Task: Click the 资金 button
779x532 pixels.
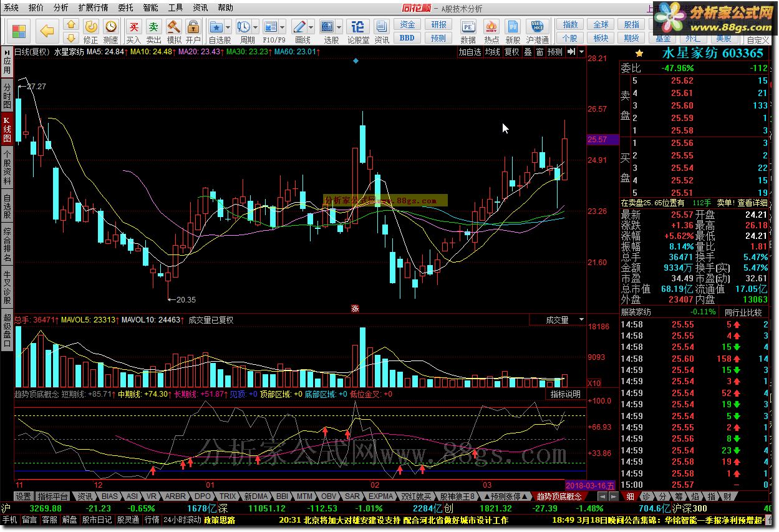Action: pyautogui.click(x=407, y=24)
